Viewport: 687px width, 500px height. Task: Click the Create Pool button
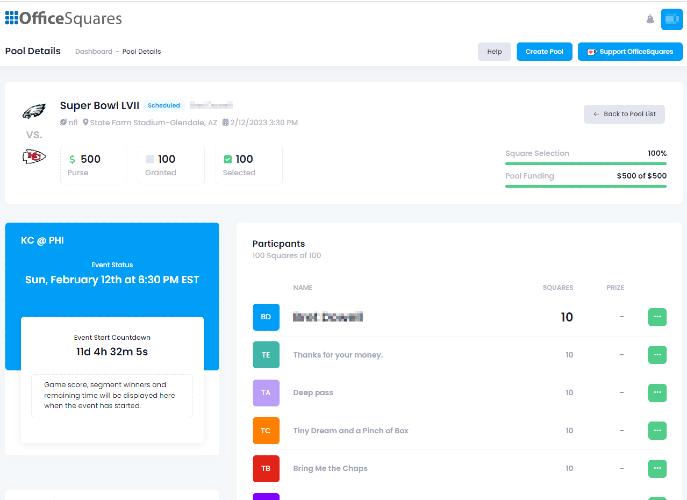point(544,52)
